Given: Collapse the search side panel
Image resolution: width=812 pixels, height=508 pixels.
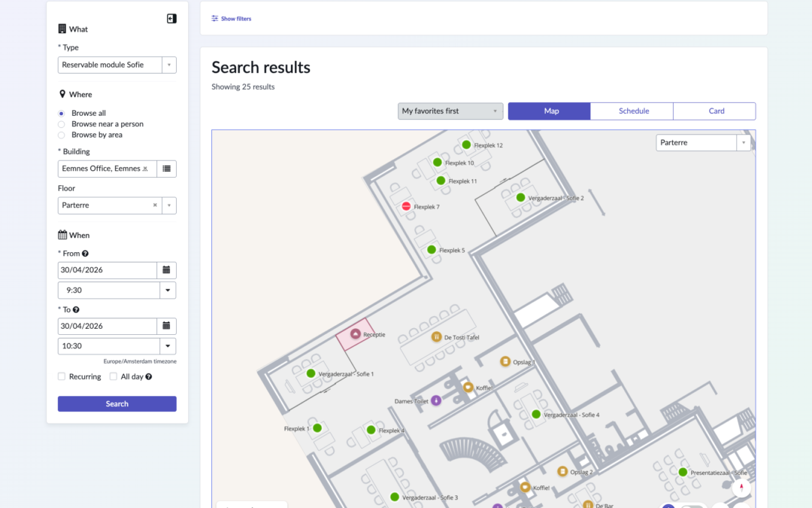Looking at the screenshot, I should (x=171, y=19).
